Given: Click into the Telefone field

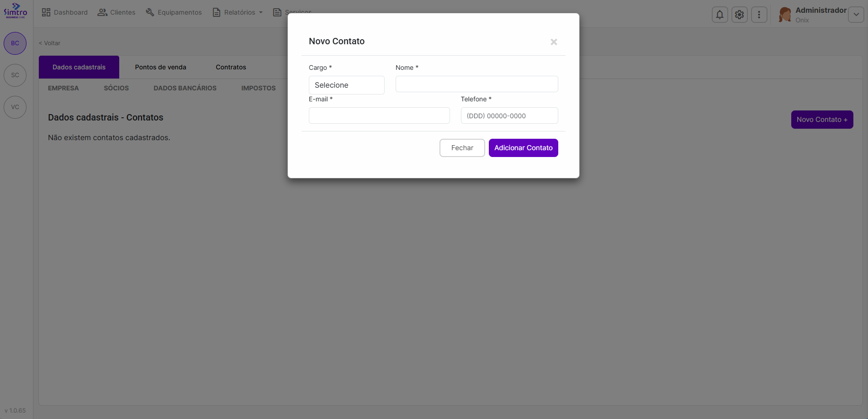Looking at the screenshot, I should click(509, 115).
